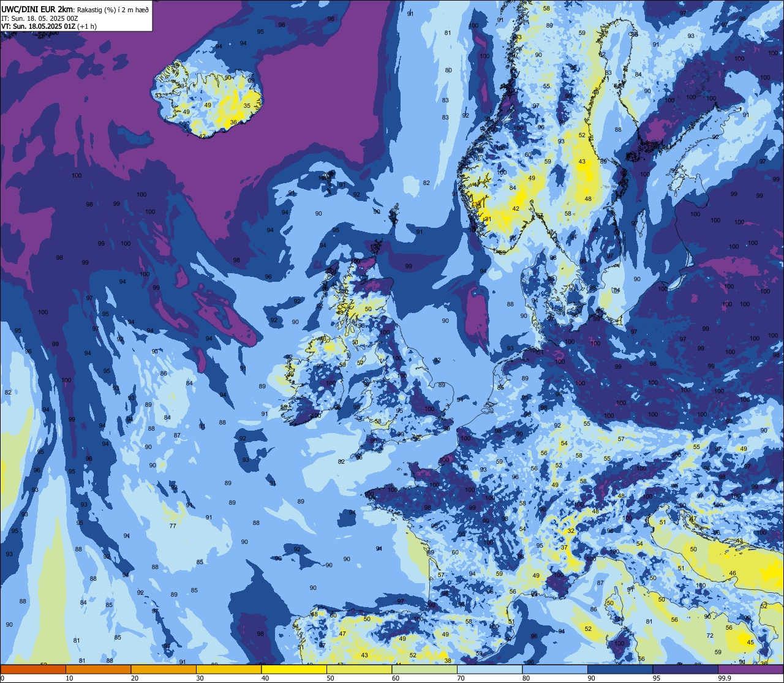Image resolution: width=784 pixels, height=683 pixels.
Task: Click the 37 value just below the 32
Action: [564, 548]
